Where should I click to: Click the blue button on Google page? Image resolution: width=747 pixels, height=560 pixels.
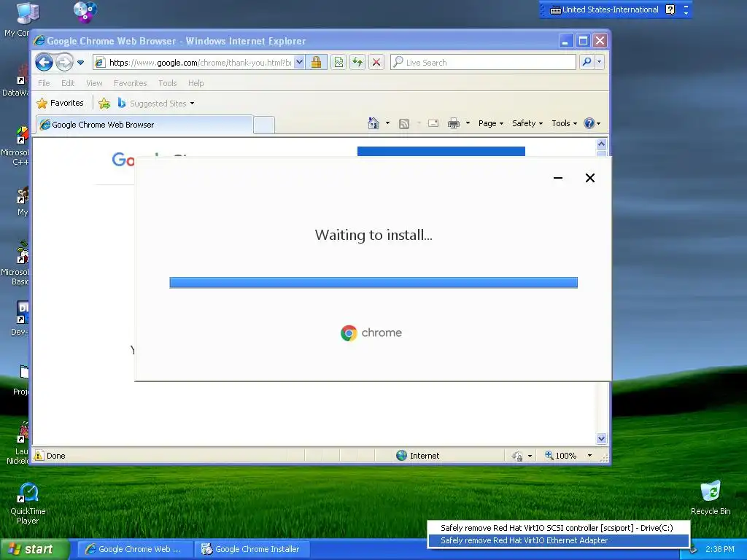coord(441,152)
